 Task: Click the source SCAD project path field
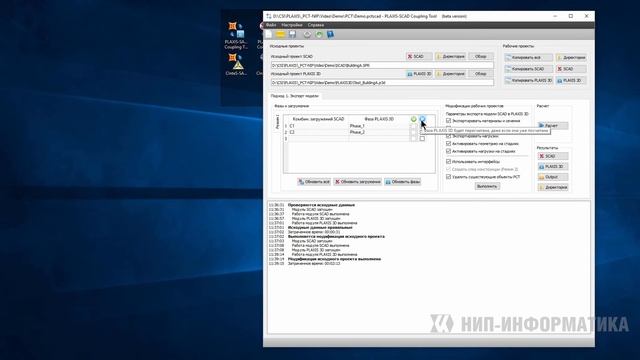point(382,65)
